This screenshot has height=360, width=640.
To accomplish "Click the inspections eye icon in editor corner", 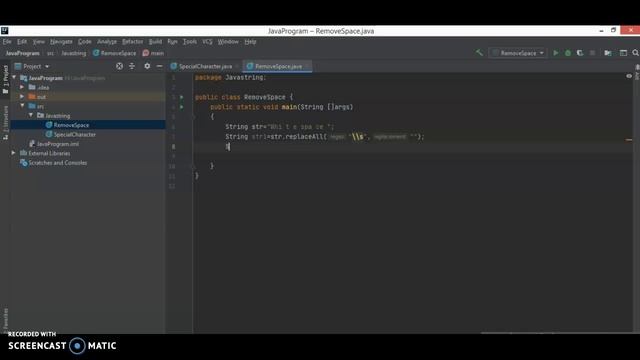I will click(x=629, y=76).
